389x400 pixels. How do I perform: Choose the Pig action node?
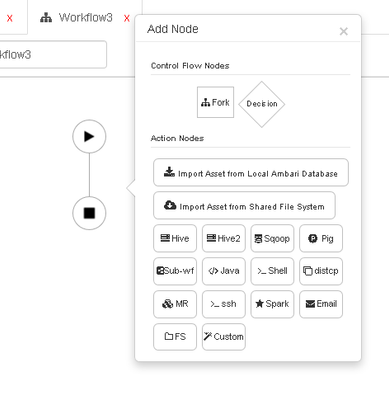click(x=321, y=238)
